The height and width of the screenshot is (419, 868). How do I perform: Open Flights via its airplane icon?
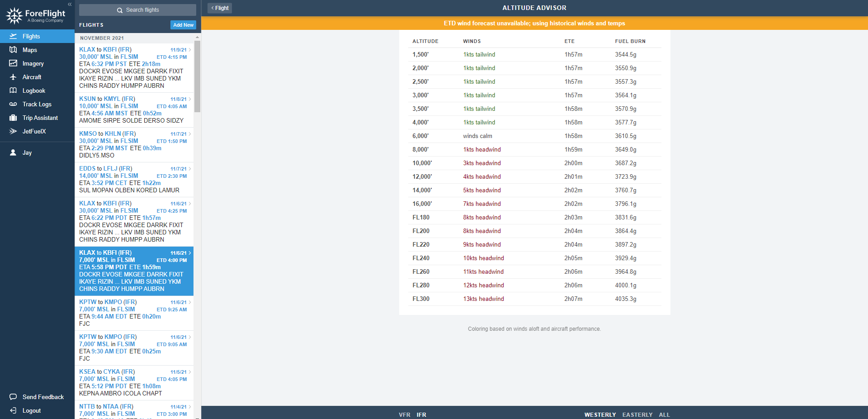[x=13, y=36]
